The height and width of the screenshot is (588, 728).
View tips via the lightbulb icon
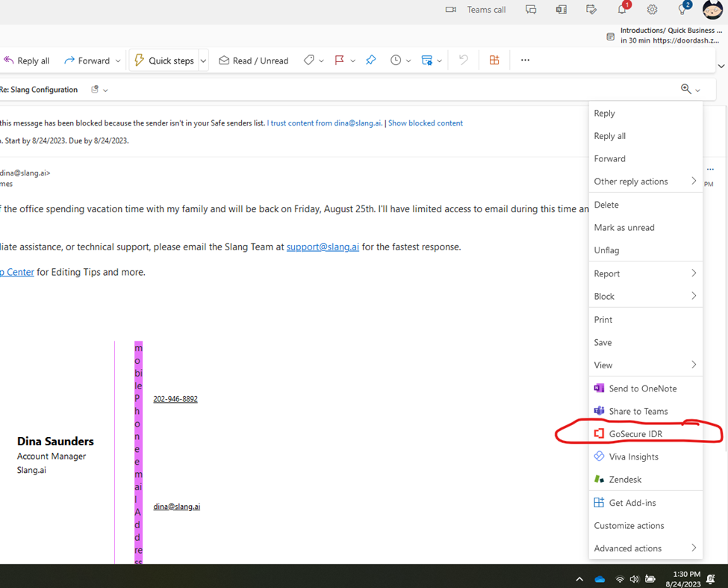pos(682,10)
